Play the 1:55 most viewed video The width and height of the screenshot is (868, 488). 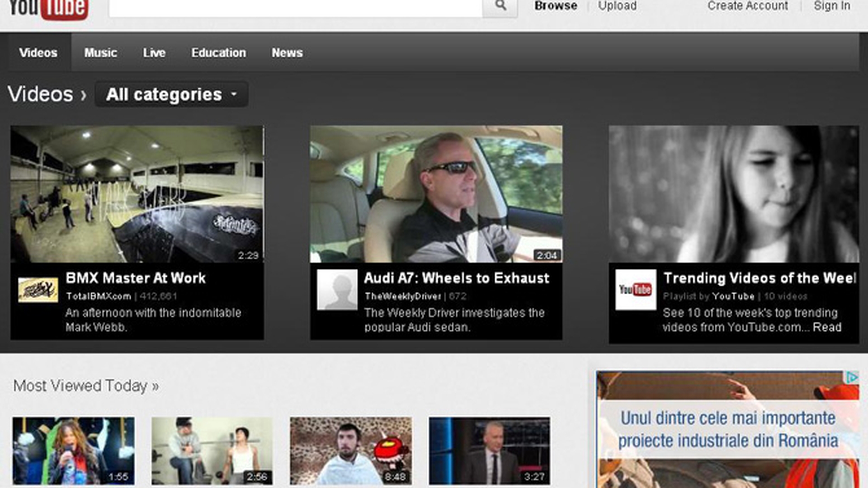point(73,451)
